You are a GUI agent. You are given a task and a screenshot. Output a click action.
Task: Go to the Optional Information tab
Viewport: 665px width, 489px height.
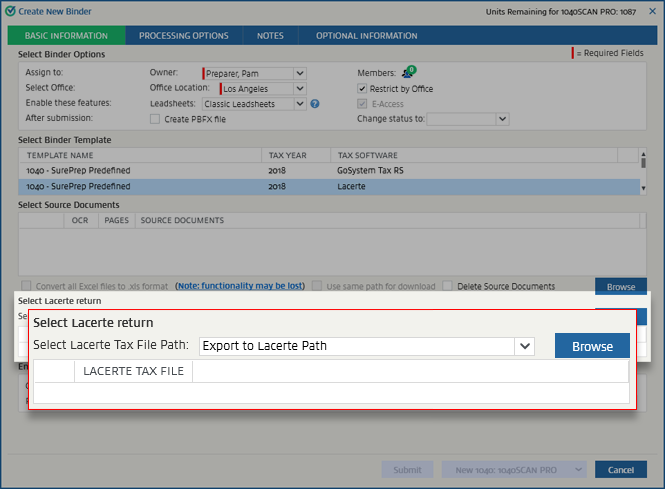[x=366, y=36]
